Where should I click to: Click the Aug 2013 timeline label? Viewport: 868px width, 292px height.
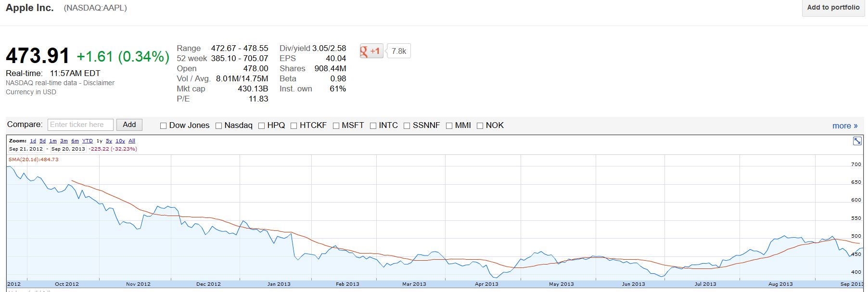coord(780,284)
